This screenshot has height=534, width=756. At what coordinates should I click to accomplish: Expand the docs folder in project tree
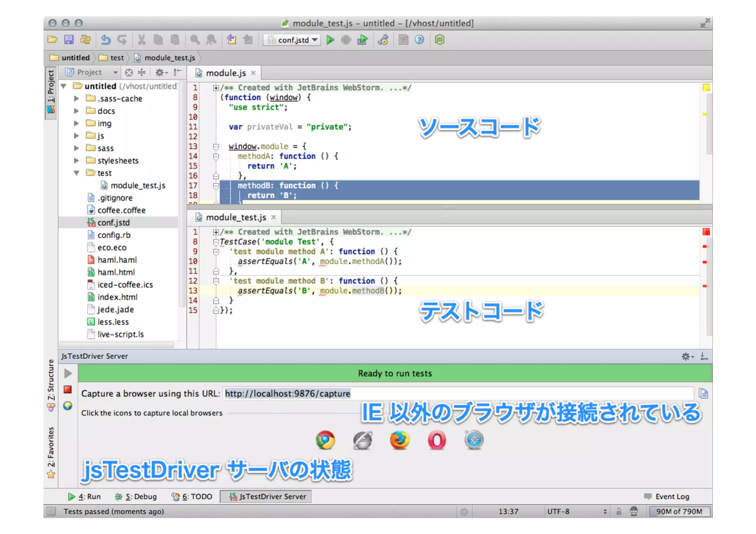(x=76, y=111)
